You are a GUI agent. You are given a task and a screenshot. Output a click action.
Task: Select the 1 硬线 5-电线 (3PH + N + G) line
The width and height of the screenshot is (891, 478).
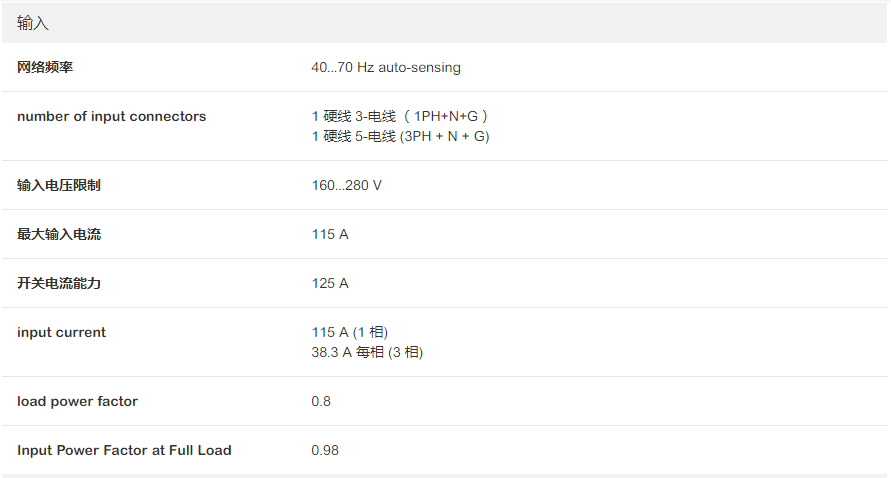[400, 136]
